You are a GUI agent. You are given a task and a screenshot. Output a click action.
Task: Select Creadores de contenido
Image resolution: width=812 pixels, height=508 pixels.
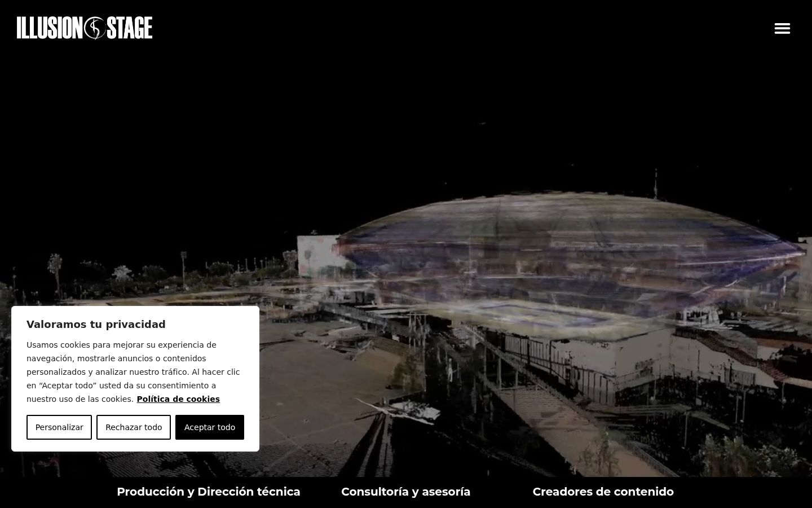point(603,492)
